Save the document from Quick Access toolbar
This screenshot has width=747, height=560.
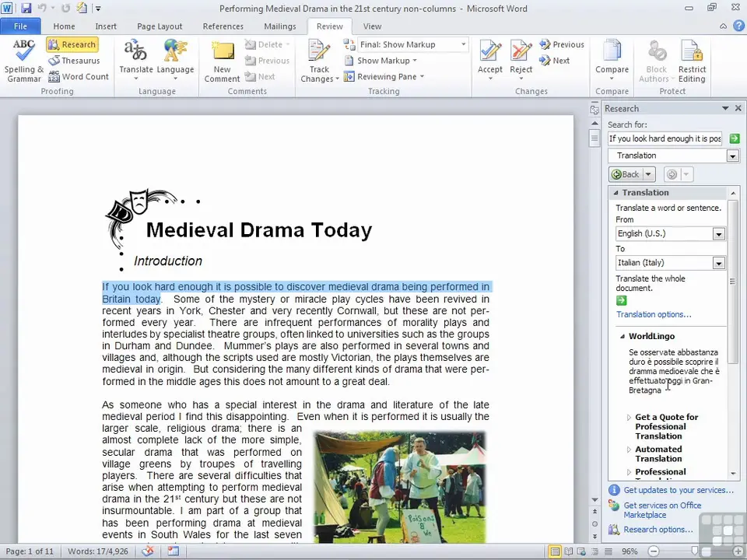[x=26, y=8]
